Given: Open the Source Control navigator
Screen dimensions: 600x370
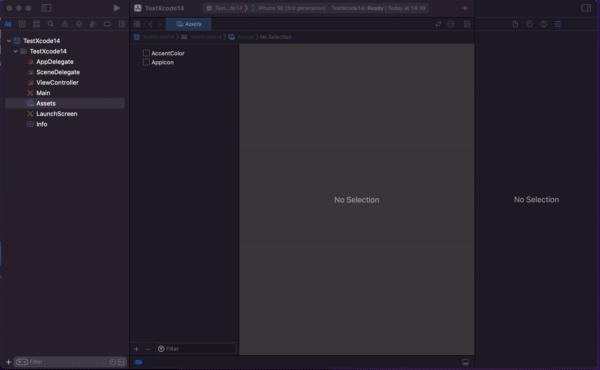Looking at the screenshot, I should 22,24.
